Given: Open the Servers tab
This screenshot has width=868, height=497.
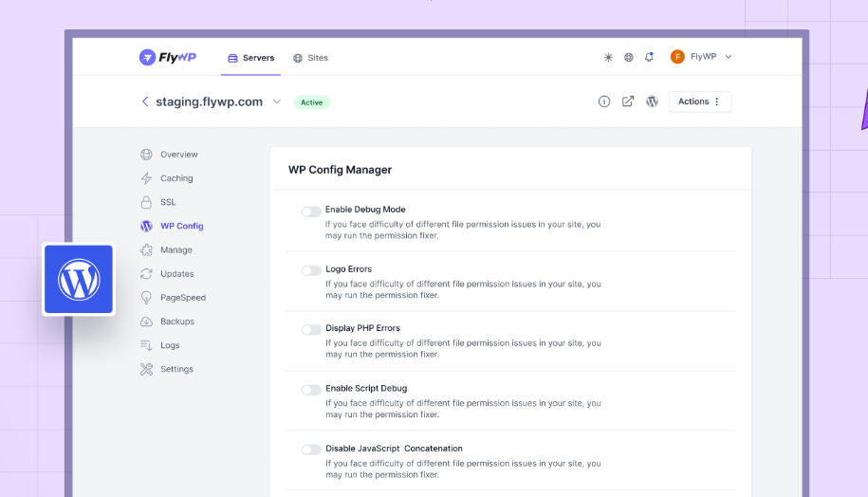Looking at the screenshot, I should pyautogui.click(x=250, y=58).
